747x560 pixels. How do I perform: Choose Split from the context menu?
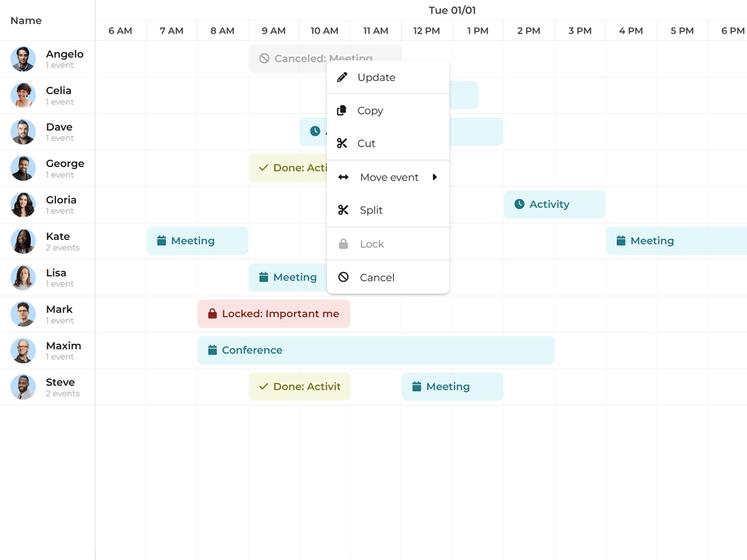point(371,210)
